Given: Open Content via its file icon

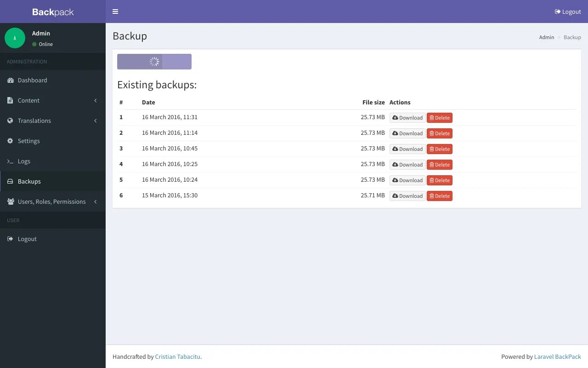Looking at the screenshot, I should coord(11,100).
